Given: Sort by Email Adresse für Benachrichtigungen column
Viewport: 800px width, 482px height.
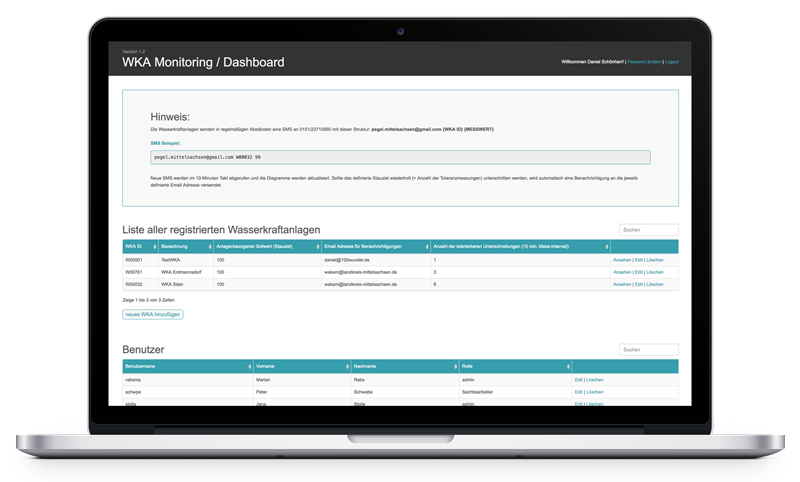Looking at the screenshot, I should 374,246.
